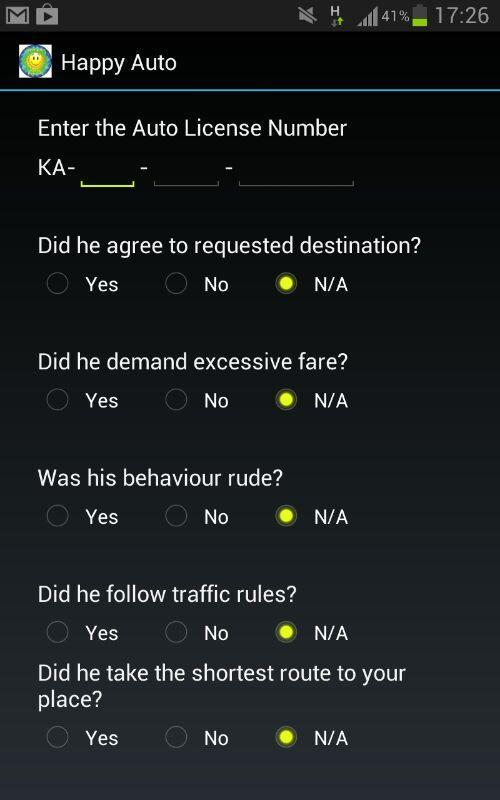Screen dimensions: 500x800
Task: Focus the first license number field after KA-
Action: 108,170
